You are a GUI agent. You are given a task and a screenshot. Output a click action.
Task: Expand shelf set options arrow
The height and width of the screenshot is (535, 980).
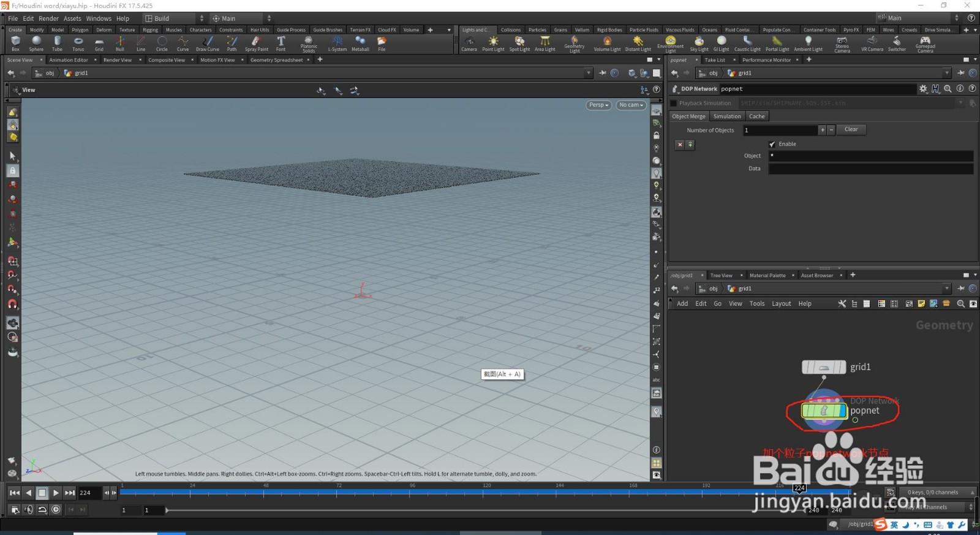(x=449, y=29)
